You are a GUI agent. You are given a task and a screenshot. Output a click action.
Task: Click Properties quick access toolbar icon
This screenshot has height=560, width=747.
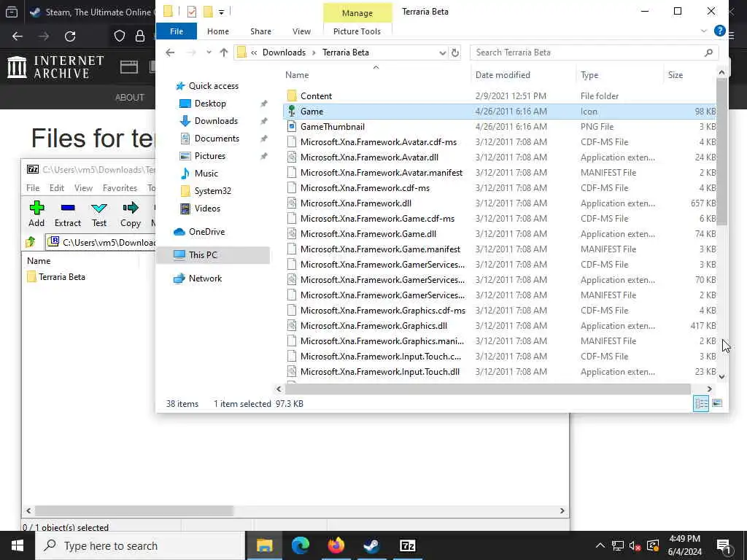(192, 12)
